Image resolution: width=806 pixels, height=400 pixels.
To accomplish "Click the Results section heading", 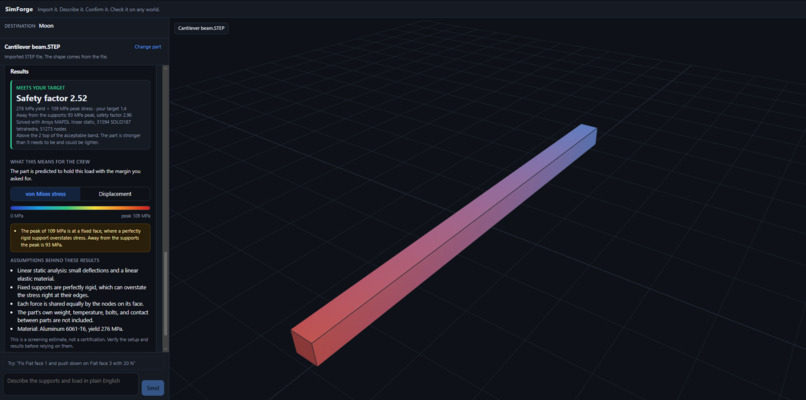I will 20,71.
